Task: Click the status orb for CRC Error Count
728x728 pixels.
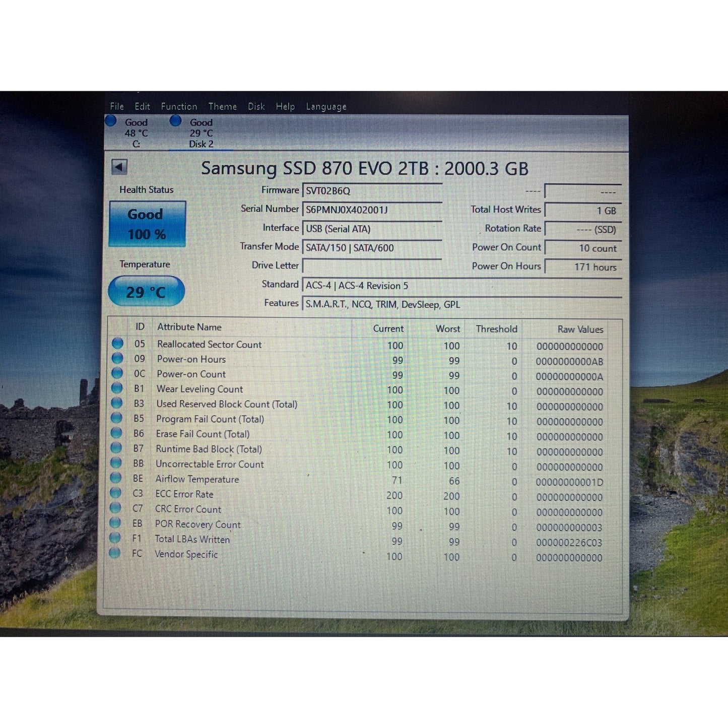Action: [x=115, y=508]
